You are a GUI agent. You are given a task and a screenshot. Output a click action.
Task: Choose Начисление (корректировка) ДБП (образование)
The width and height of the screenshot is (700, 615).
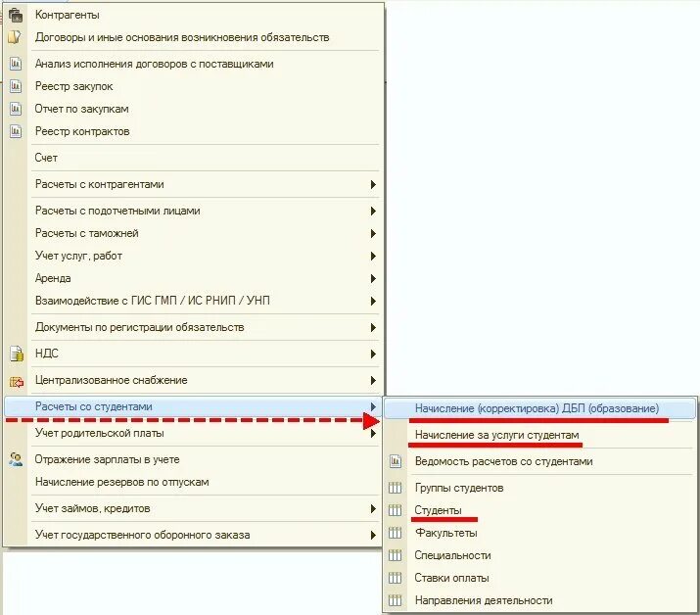[x=540, y=408]
